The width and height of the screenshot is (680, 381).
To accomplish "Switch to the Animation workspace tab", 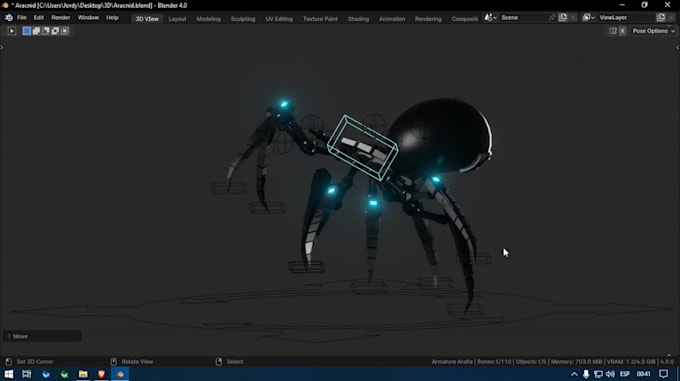I will pyautogui.click(x=392, y=19).
